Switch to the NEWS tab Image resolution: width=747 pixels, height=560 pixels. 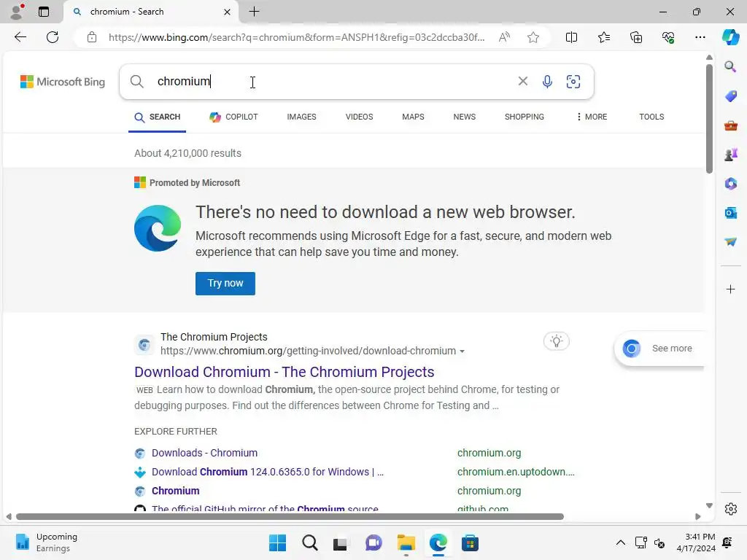(465, 117)
